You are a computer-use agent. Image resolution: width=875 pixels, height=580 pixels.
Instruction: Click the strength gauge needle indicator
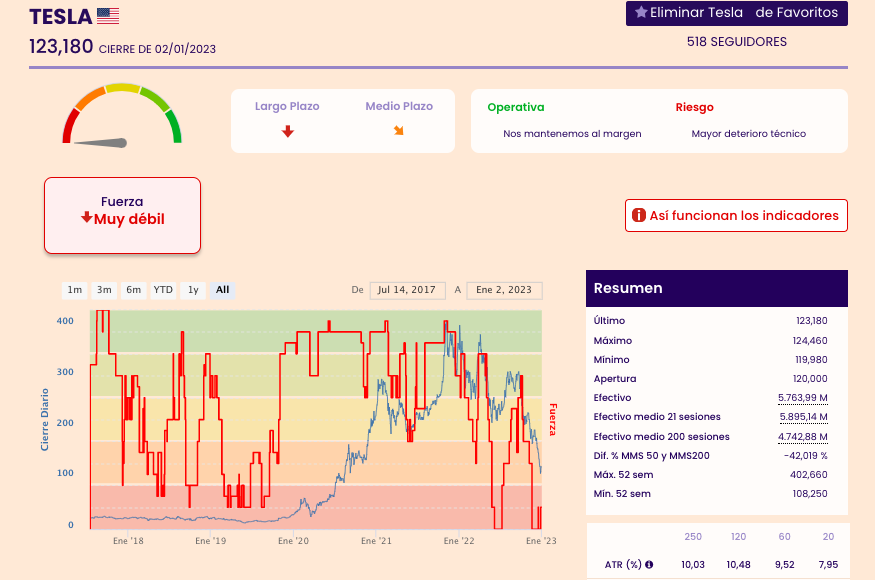100,143
